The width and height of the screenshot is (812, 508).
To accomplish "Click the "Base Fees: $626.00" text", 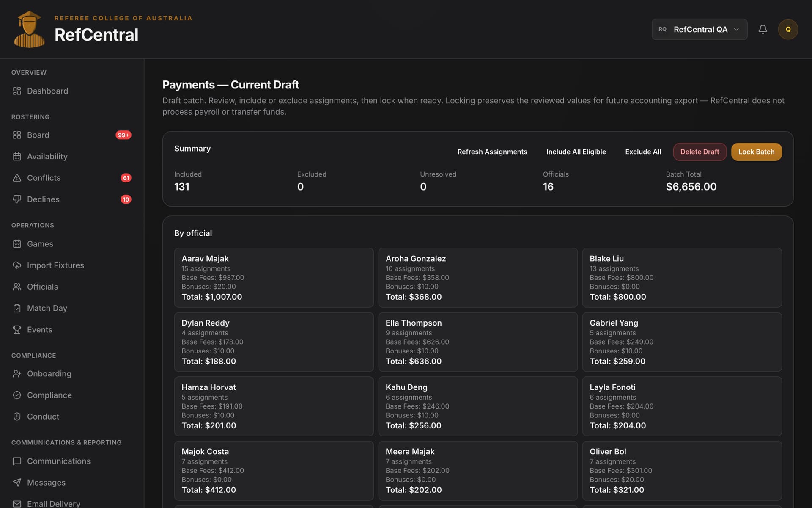I will click(417, 342).
